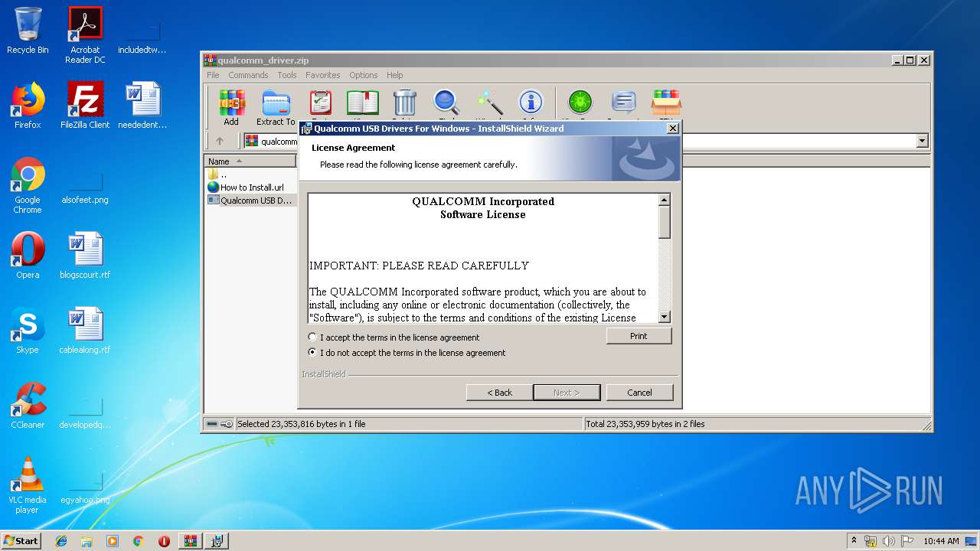Click the Add toolbar icon in WinRAR
The height and width of the screenshot is (551, 980).
coord(231,107)
